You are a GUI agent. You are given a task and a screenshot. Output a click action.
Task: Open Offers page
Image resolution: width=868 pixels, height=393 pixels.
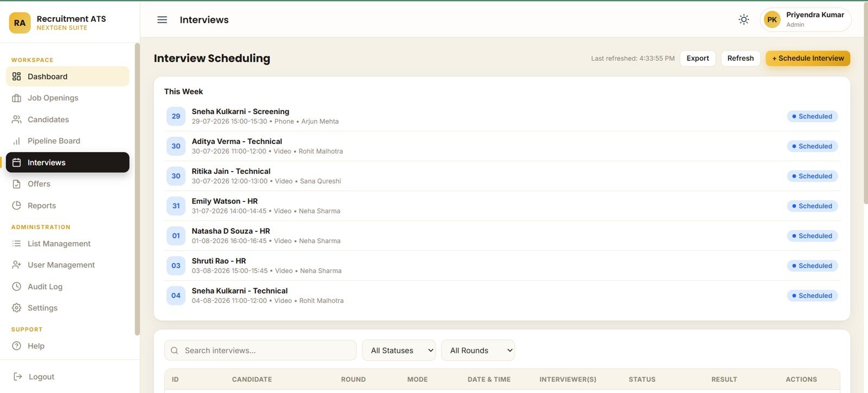click(68, 184)
